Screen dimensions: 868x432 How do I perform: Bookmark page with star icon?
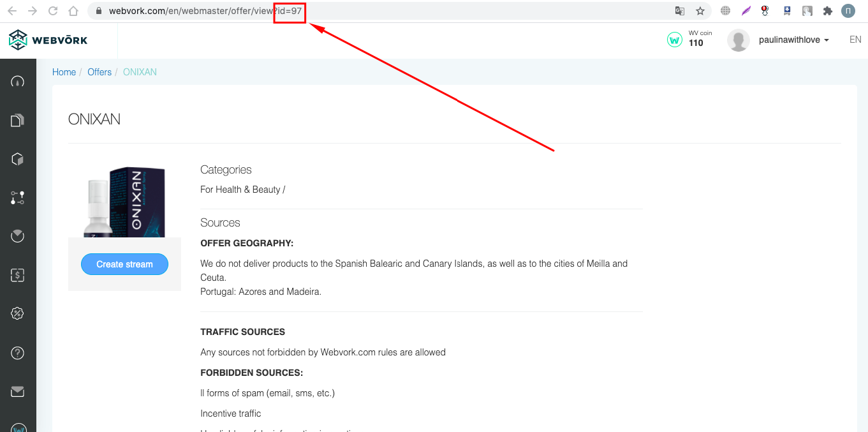[700, 11]
